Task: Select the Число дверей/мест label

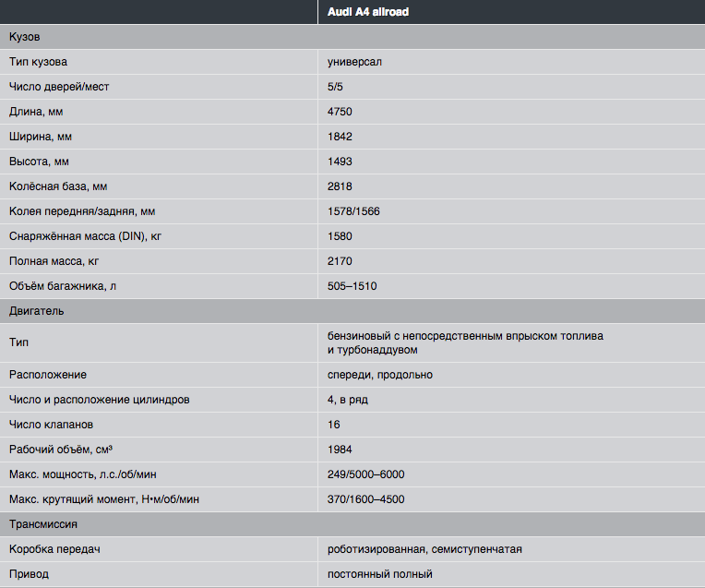Action: [x=60, y=87]
